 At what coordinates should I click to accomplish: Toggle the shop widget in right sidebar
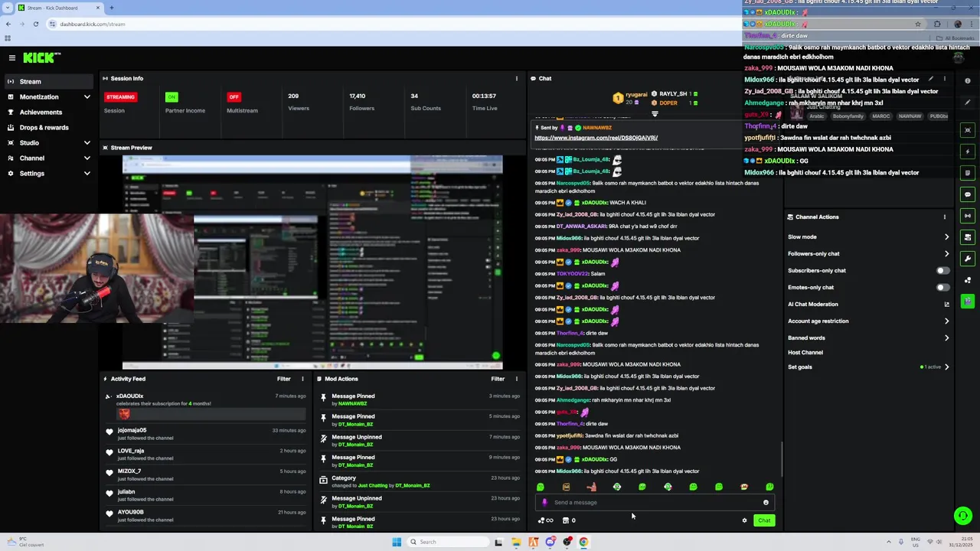click(968, 237)
